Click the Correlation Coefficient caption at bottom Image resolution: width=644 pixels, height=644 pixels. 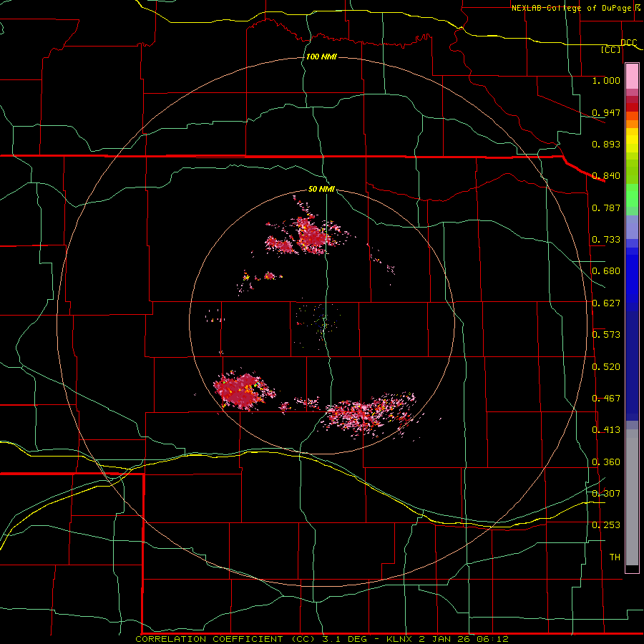pyautogui.click(x=321, y=639)
